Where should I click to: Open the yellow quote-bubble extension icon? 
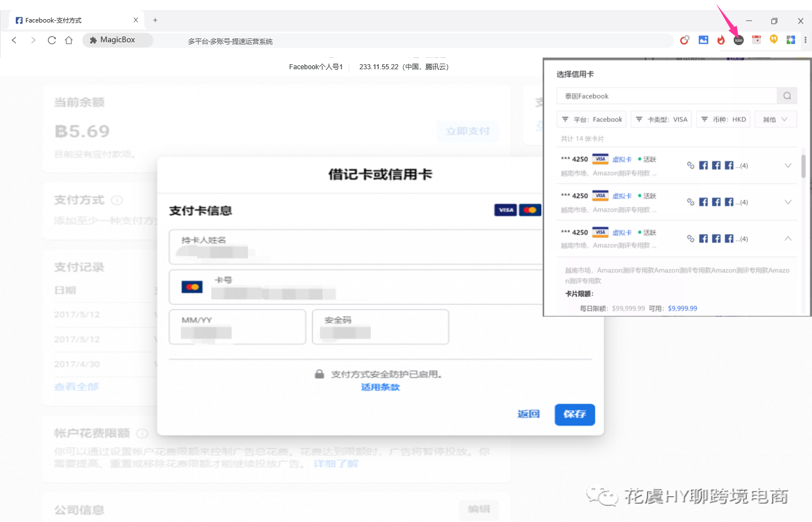click(774, 39)
